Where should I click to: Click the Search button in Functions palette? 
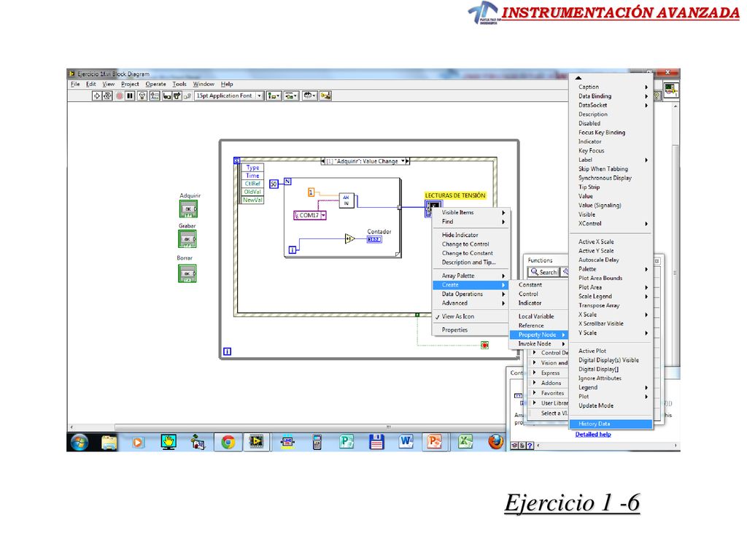pyautogui.click(x=543, y=272)
